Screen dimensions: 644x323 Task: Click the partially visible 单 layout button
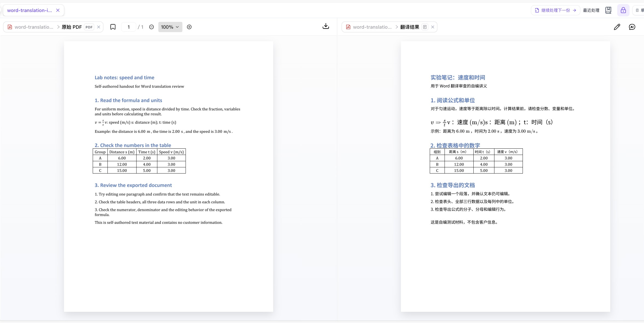[639, 10]
